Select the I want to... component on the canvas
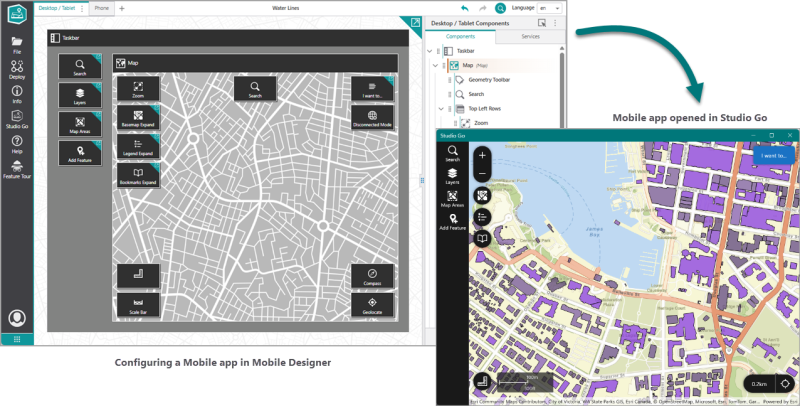800x406 pixels. pos(372,89)
